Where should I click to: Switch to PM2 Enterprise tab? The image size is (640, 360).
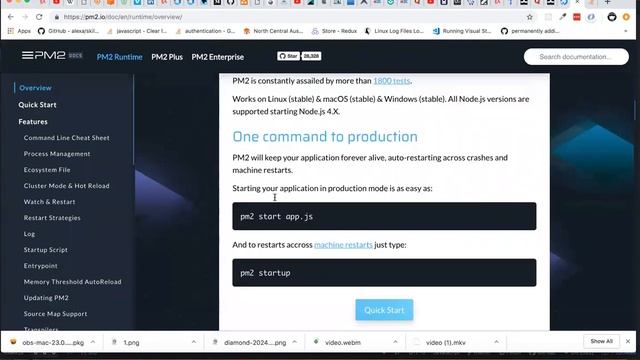(218, 57)
